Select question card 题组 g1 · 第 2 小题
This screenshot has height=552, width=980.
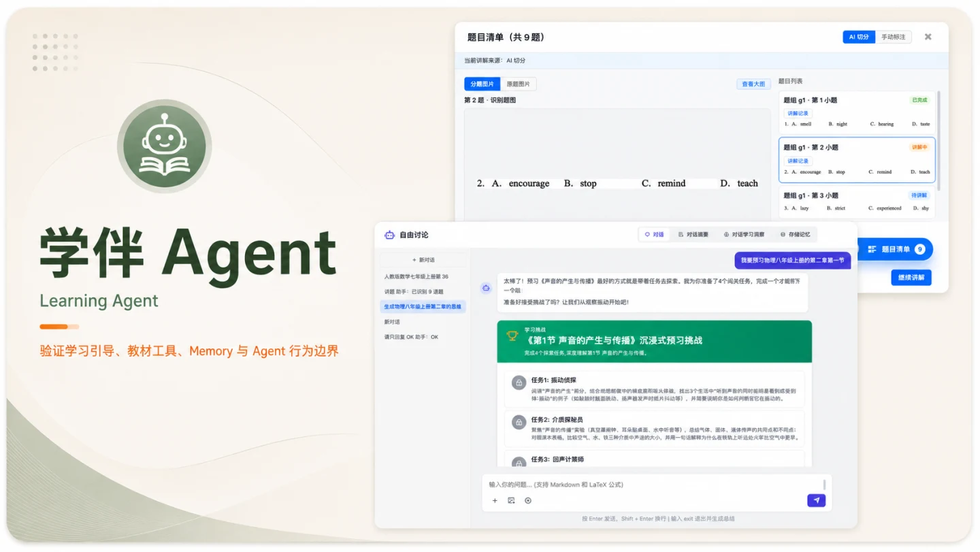(857, 160)
